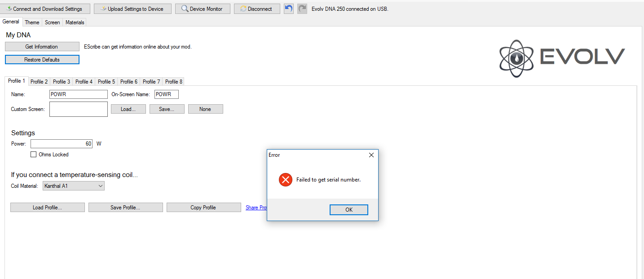
Task: Close the Error dialog with X
Action: coord(371,155)
